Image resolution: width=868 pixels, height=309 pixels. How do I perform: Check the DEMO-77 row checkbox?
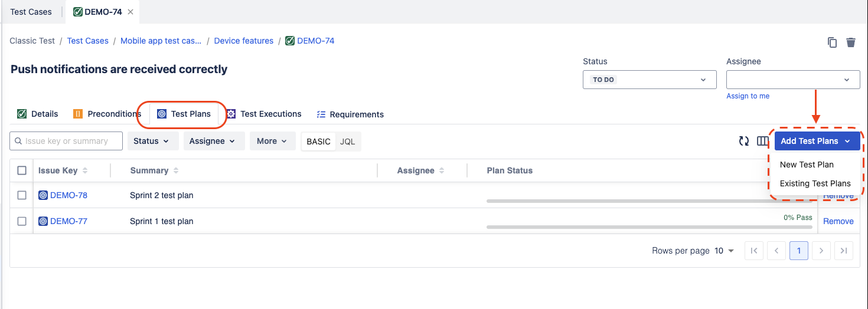[22, 221]
